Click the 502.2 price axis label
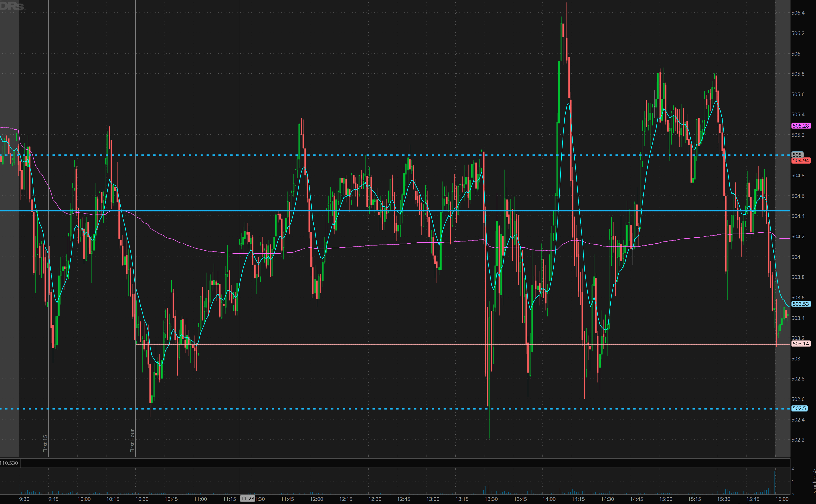 point(798,440)
